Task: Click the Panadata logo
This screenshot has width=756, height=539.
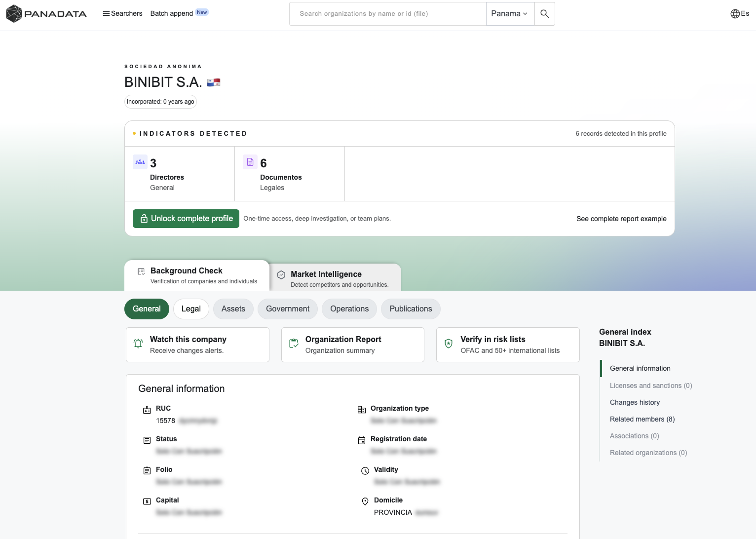Action: pos(46,13)
